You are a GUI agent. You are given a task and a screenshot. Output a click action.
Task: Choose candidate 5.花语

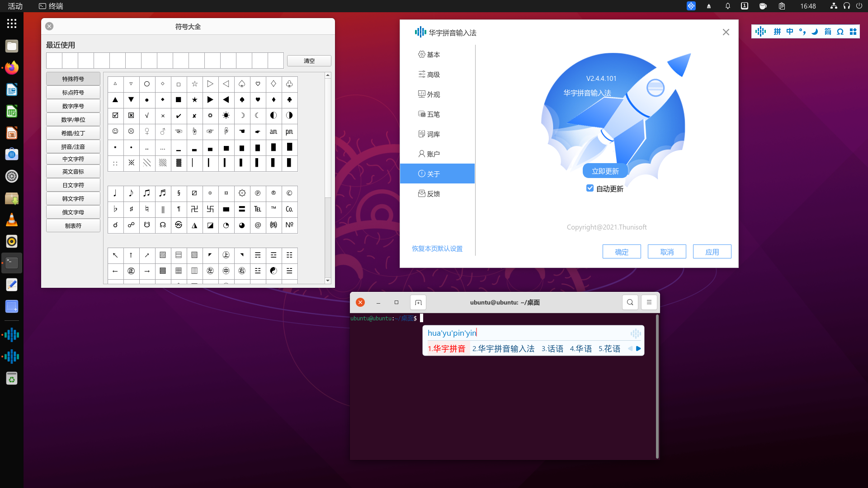[609, 349]
